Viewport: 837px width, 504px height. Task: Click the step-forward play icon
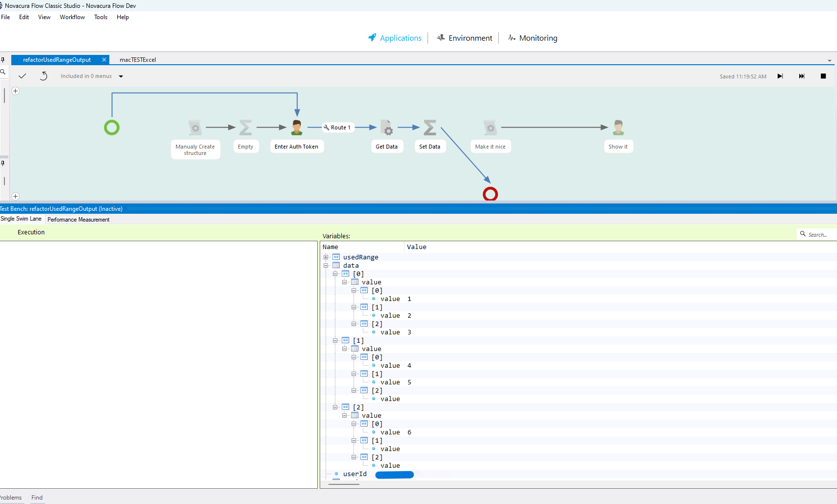[x=780, y=76]
